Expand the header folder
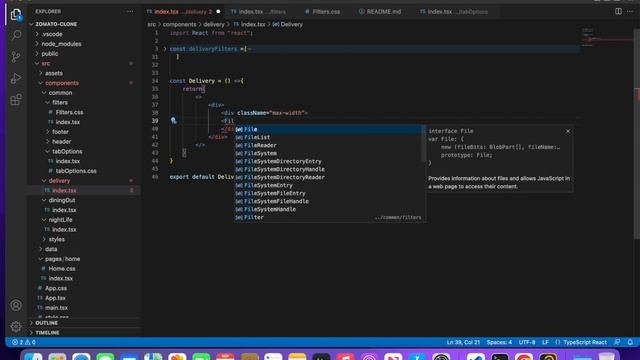 [61, 142]
